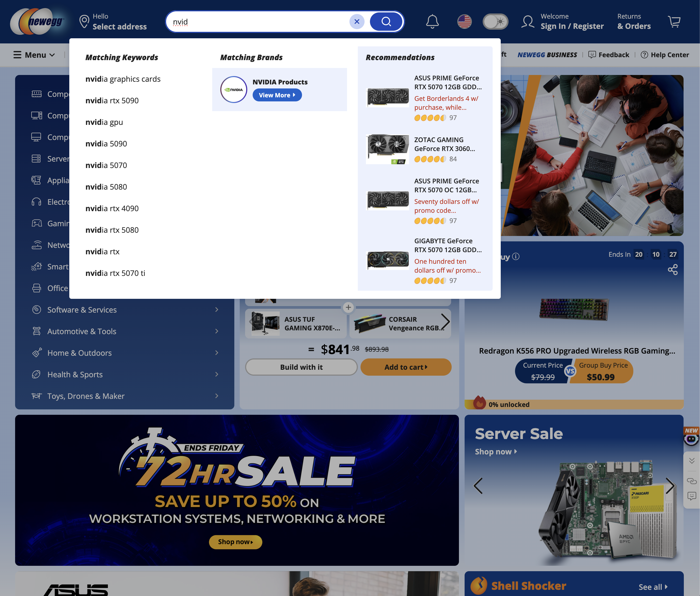Click the US flag country icon
This screenshot has height=596, width=700.
(x=465, y=21)
